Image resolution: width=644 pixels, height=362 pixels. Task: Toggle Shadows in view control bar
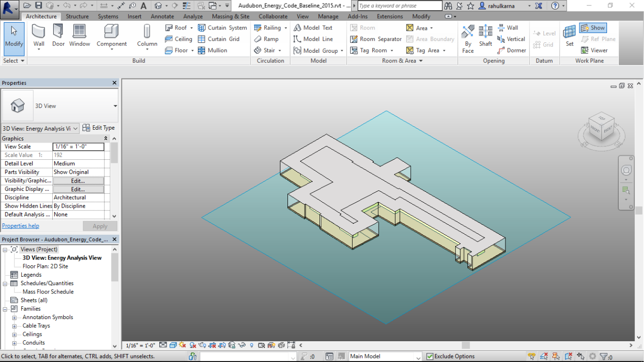[193, 345]
